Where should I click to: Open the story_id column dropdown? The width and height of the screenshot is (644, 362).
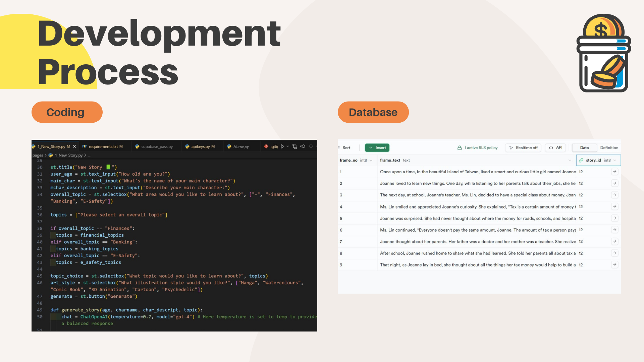click(615, 160)
